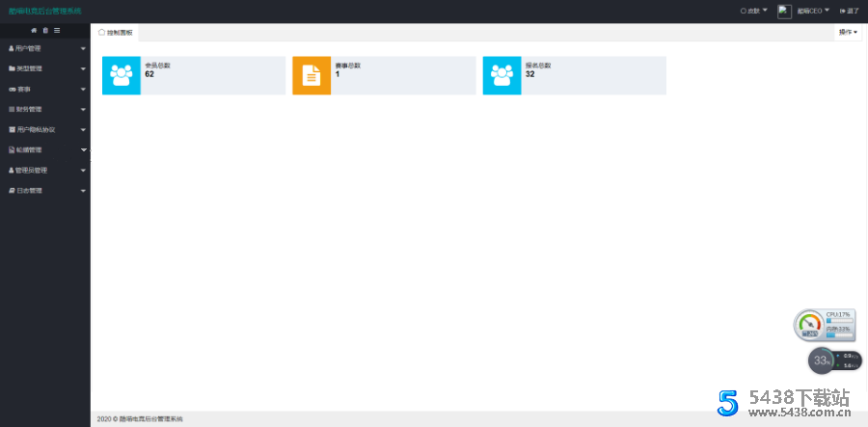Click the trash icon in the sidebar header

click(45, 31)
